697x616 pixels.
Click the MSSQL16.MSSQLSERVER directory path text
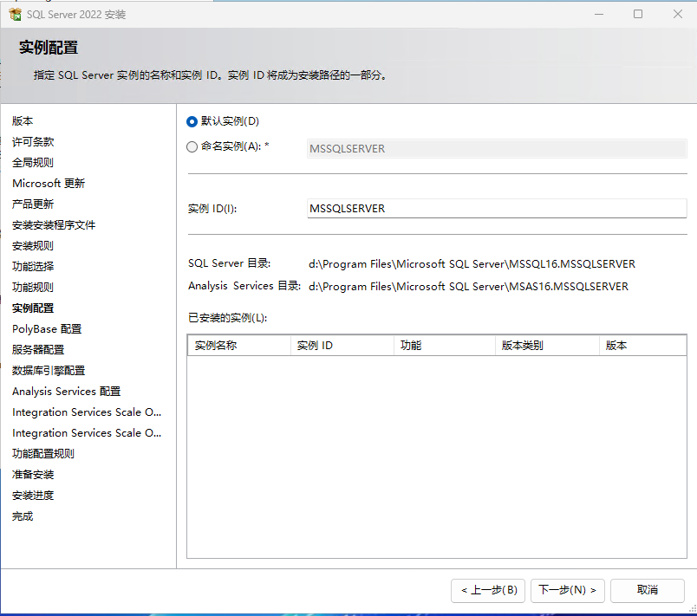coord(472,264)
